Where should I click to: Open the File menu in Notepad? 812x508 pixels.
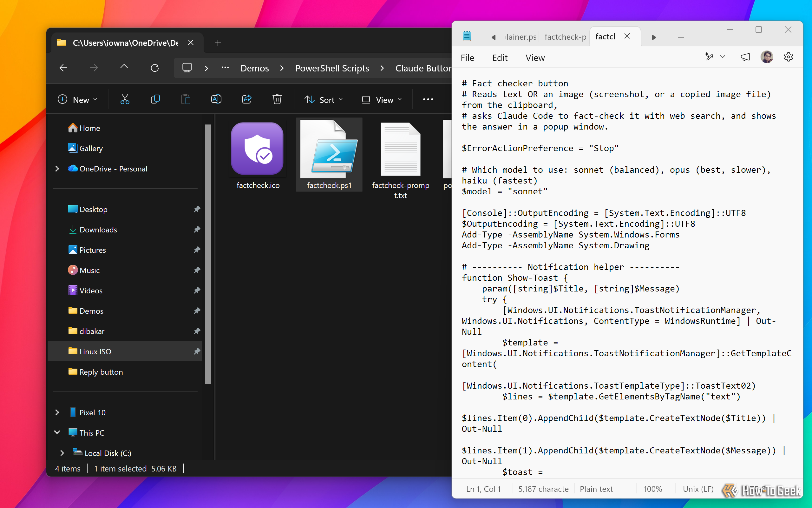tap(467, 58)
